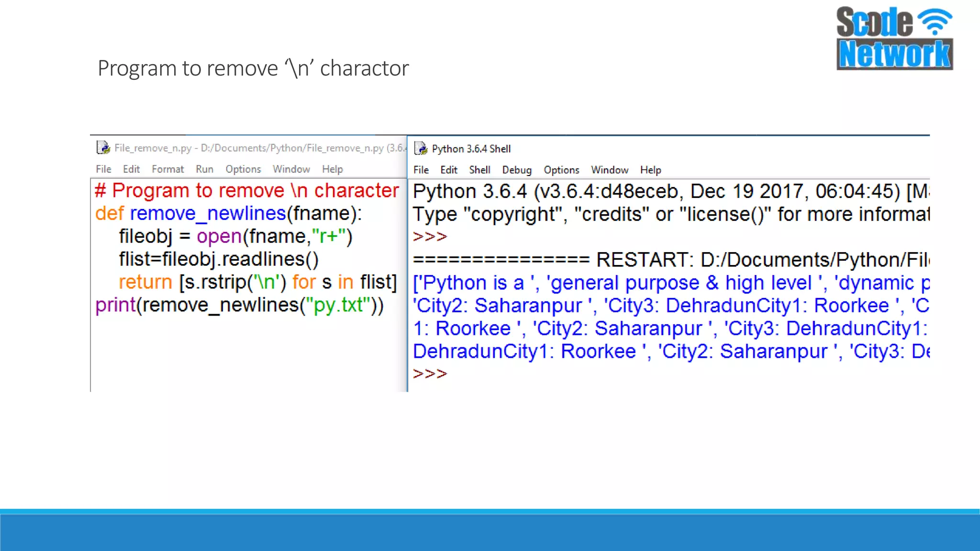The height and width of the screenshot is (551, 980).
Task: Click the output line starting "['Python is a '"
Action: [x=671, y=283]
